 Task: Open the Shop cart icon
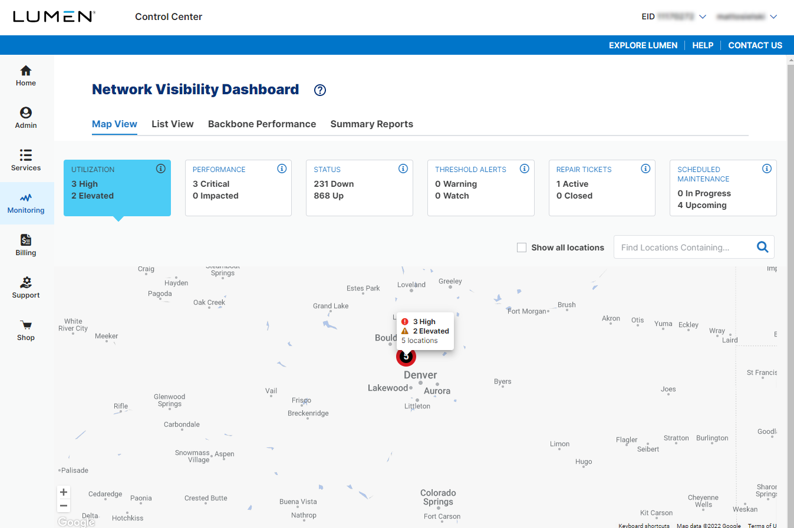point(26,330)
